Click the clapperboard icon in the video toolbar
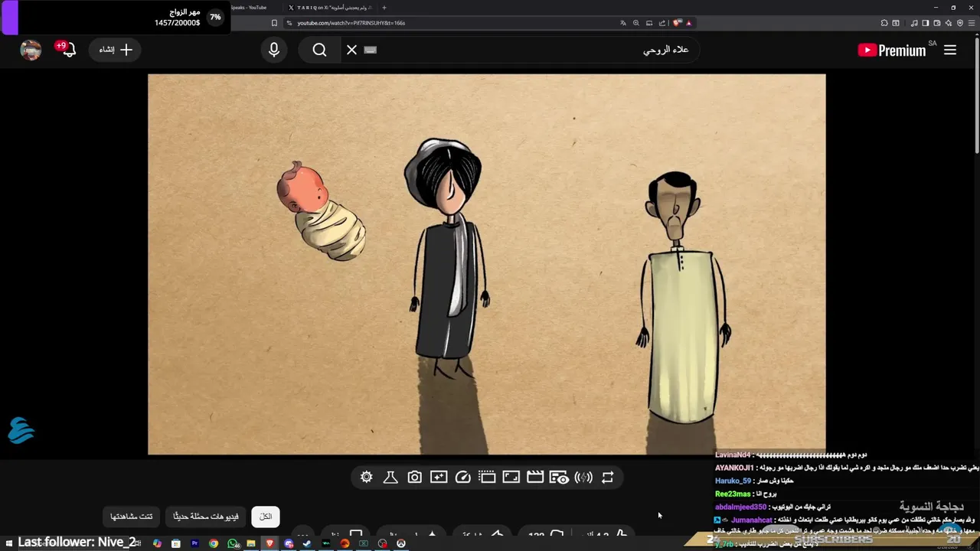 tap(535, 478)
